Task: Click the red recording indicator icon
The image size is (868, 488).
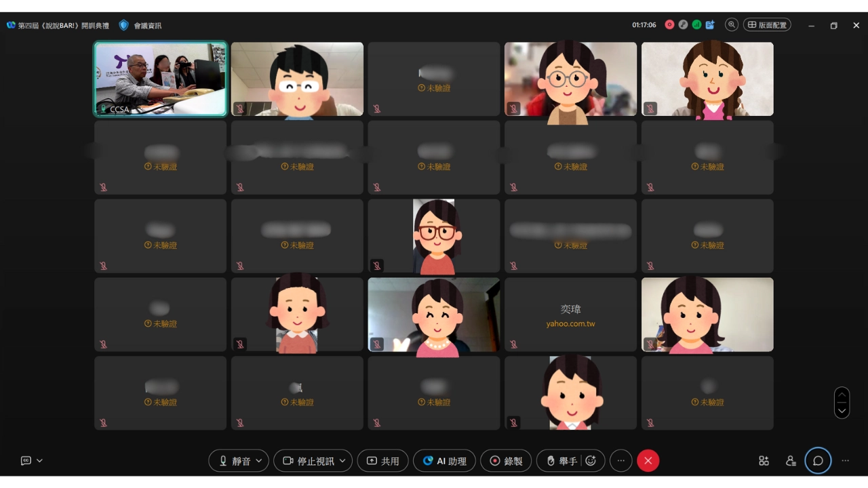Action: pos(669,25)
